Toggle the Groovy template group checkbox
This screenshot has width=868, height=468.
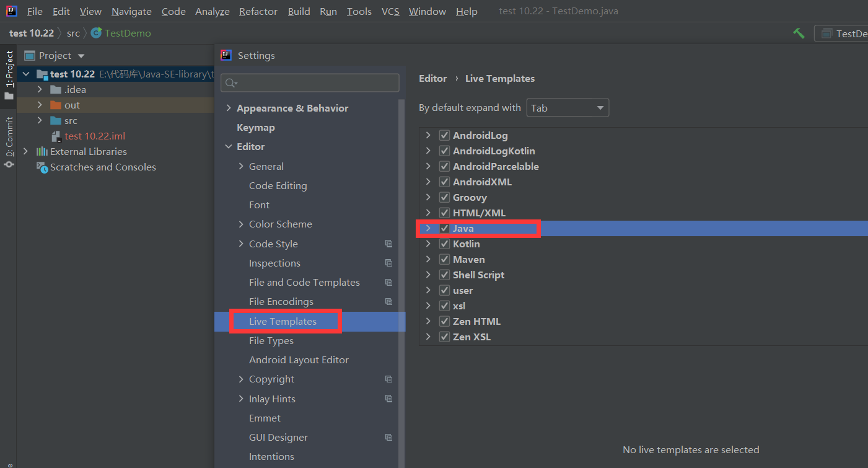[x=444, y=197]
